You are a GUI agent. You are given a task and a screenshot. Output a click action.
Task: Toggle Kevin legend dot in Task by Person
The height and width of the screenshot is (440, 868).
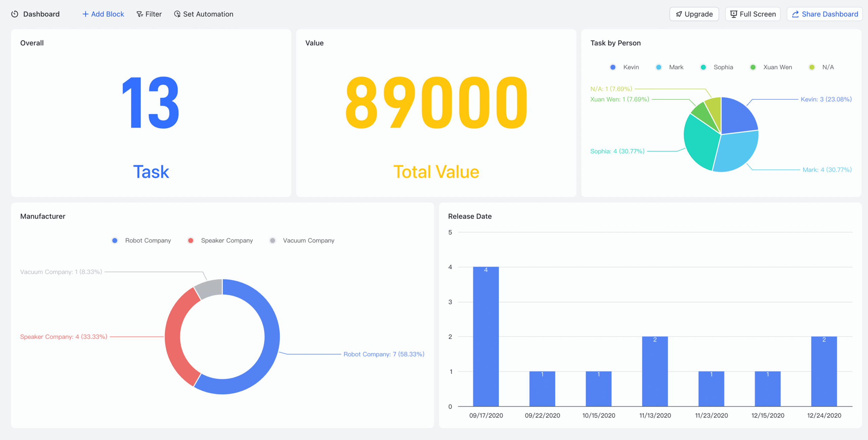613,67
